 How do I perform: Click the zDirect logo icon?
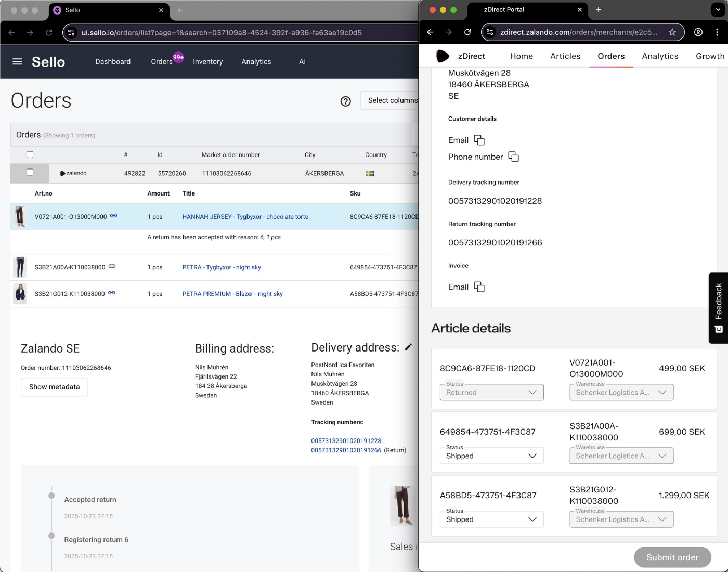click(x=443, y=56)
